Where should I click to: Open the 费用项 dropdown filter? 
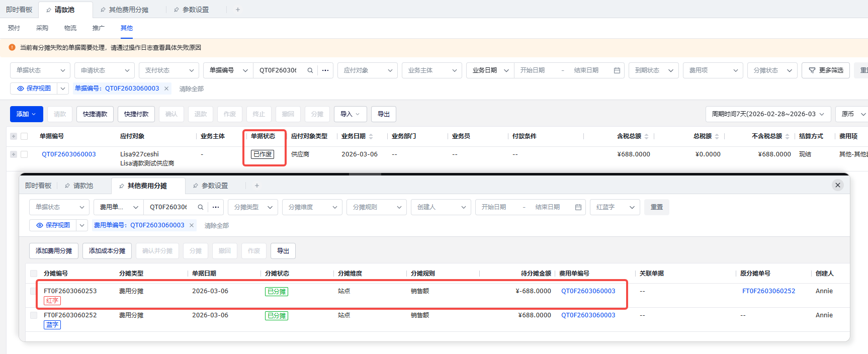click(x=713, y=70)
